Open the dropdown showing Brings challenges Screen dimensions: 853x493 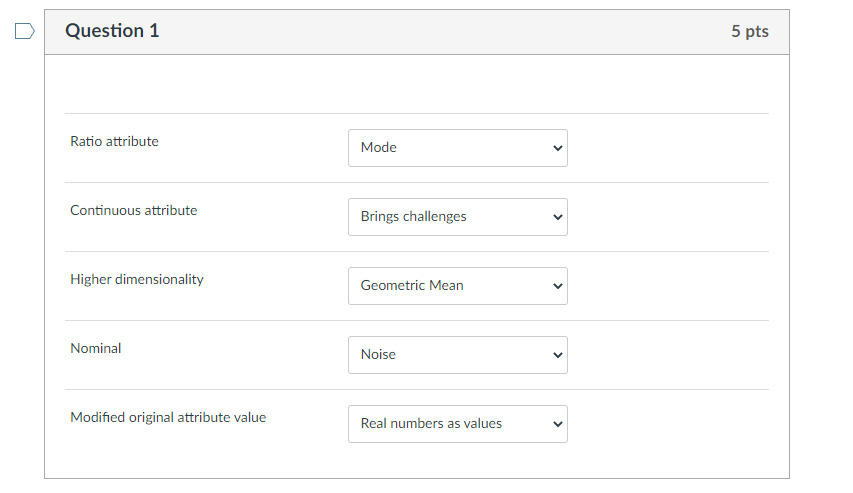point(457,217)
